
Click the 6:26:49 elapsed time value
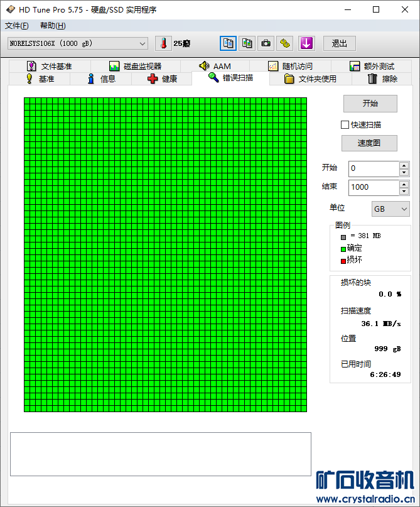tap(385, 374)
